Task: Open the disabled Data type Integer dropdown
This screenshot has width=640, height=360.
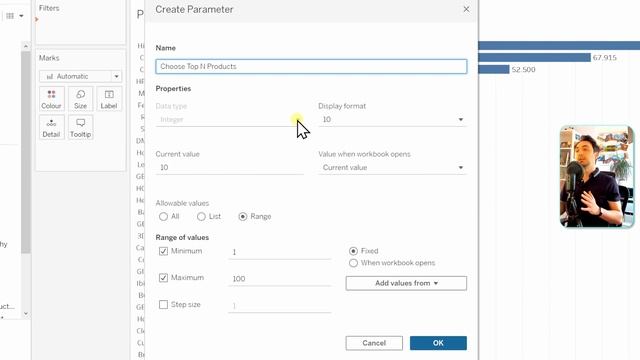Action: pyautogui.click(x=229, y=120)
